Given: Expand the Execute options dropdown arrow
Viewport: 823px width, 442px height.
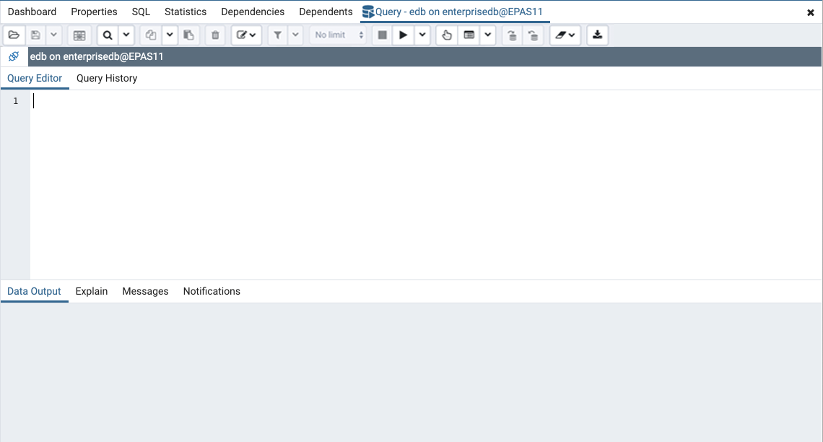Looking at the screenshot, I should point(422,35).
